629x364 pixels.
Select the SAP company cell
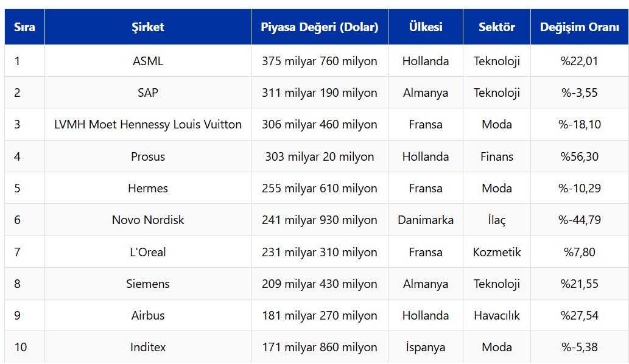click(x=148, y=93)
